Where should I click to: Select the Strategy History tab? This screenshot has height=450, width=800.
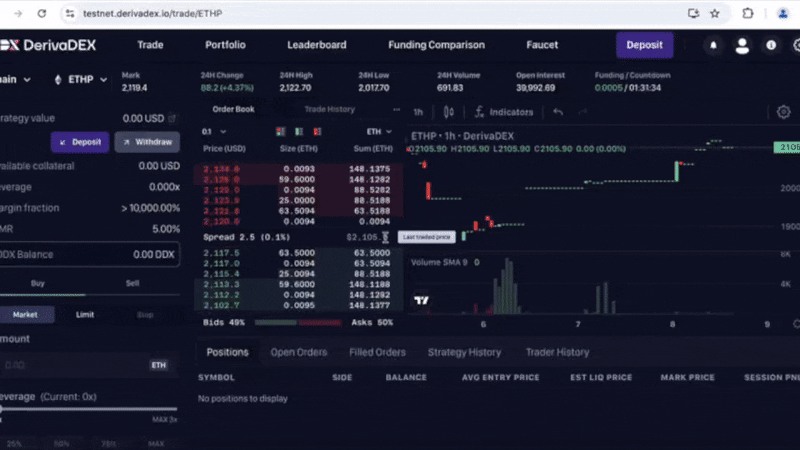coord(464,352)
